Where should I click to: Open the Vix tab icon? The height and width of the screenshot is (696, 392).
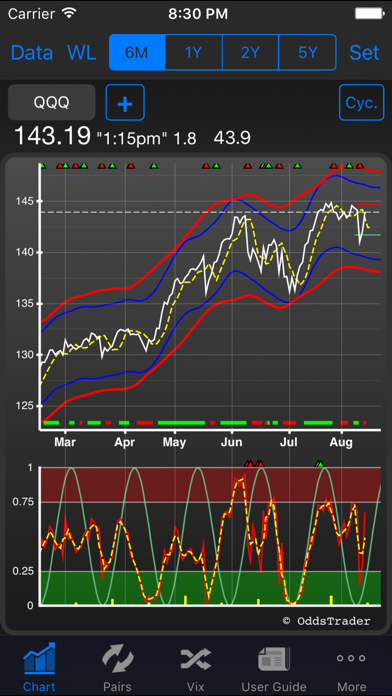196,659
